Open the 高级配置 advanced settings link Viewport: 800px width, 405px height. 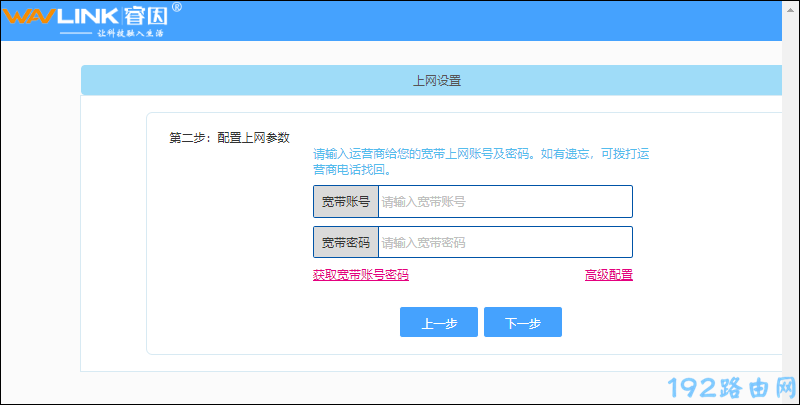tap(608, 275)
